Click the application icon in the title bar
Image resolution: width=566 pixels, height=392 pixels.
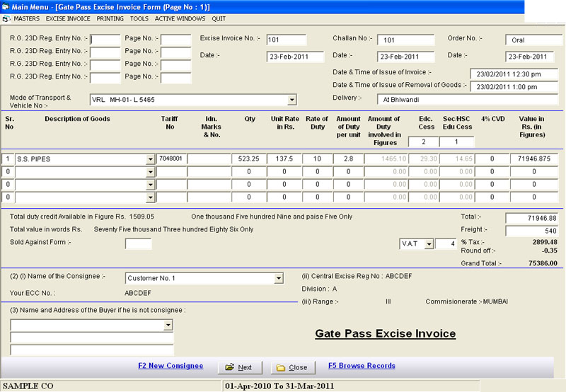click(x=6, y=7)
